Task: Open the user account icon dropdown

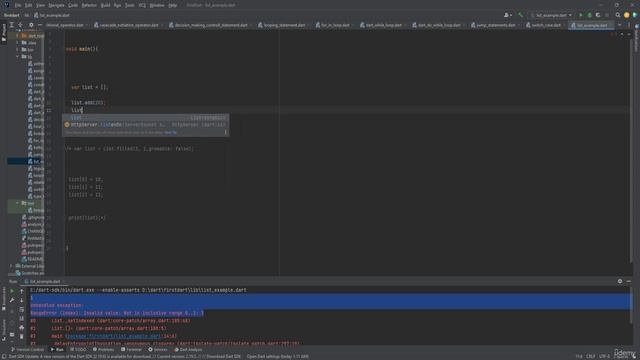Action: pos(507,15)
